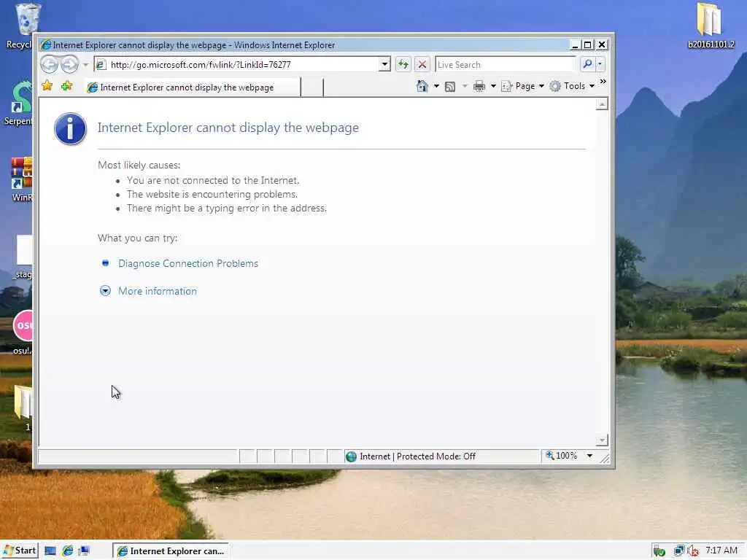Launch Internet Explorer from quick launch
The height and width of the screenshot is (560, 747).
68,551
